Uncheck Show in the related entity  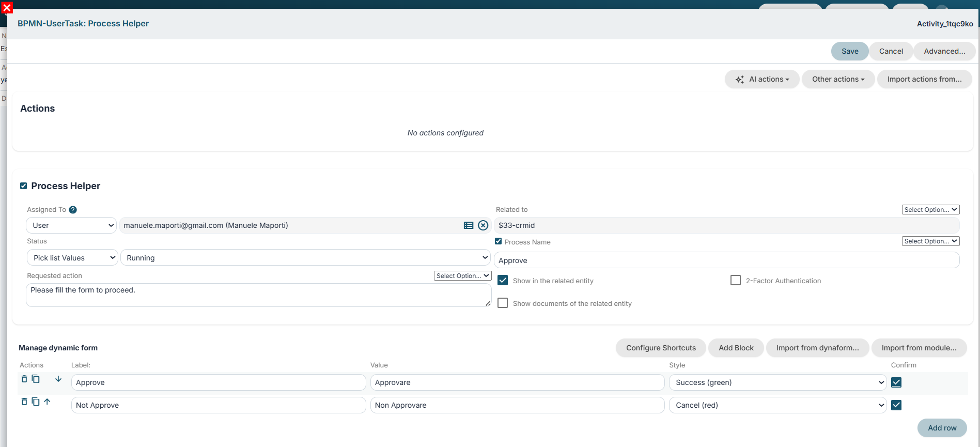click(503, 280)
